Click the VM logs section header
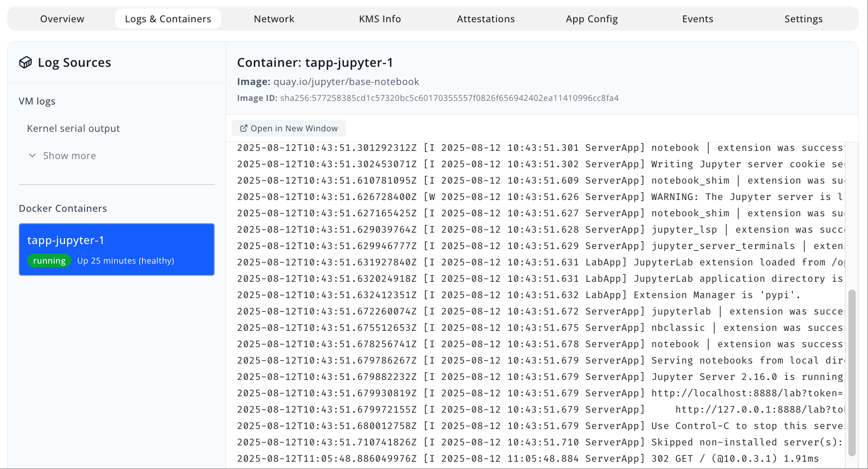The image size is (868, 469). tap(38, 101)
